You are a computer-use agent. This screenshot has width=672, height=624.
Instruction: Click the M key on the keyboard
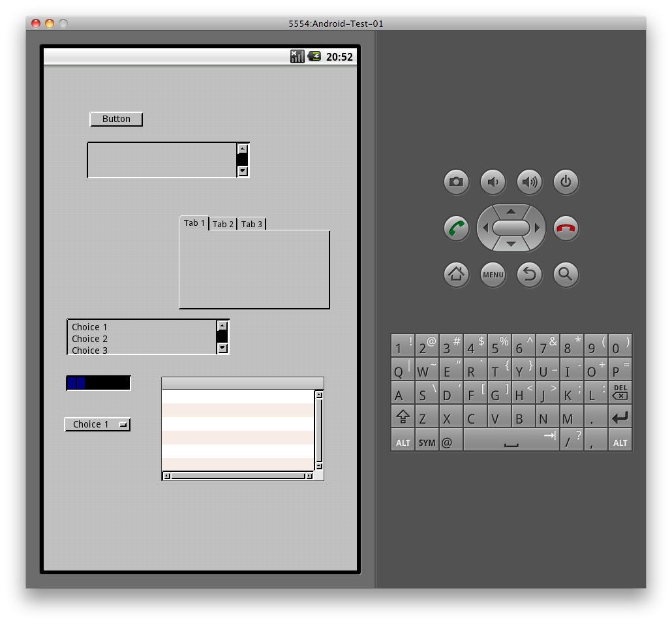[x=572, y=416]
